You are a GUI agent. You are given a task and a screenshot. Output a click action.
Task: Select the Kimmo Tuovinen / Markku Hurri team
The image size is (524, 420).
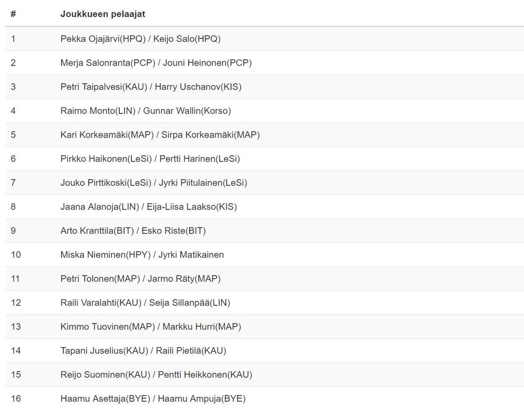tap(150, 327)
